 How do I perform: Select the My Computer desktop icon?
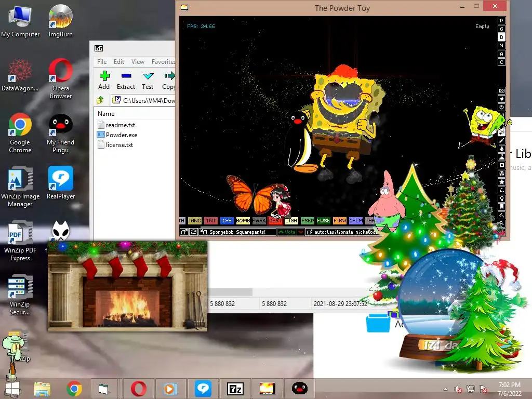[x=20, y=21]
